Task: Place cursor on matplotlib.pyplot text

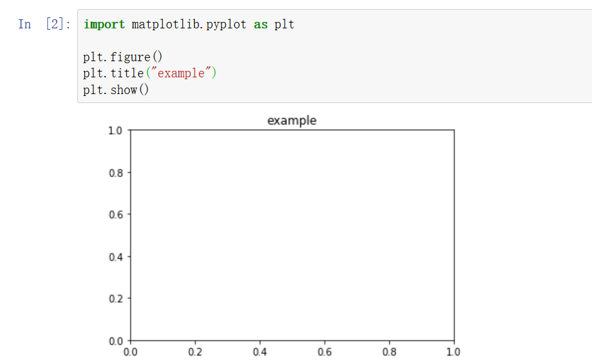Action: 189,24
